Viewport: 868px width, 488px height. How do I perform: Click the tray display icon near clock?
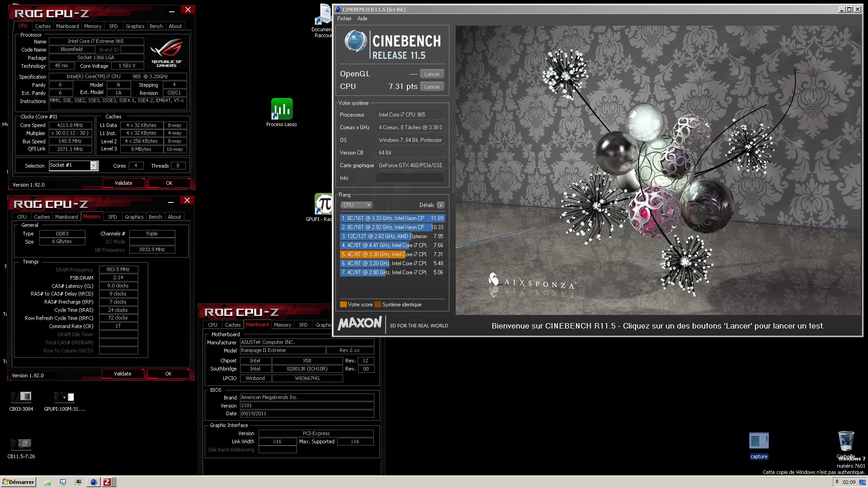coord(863,482)
